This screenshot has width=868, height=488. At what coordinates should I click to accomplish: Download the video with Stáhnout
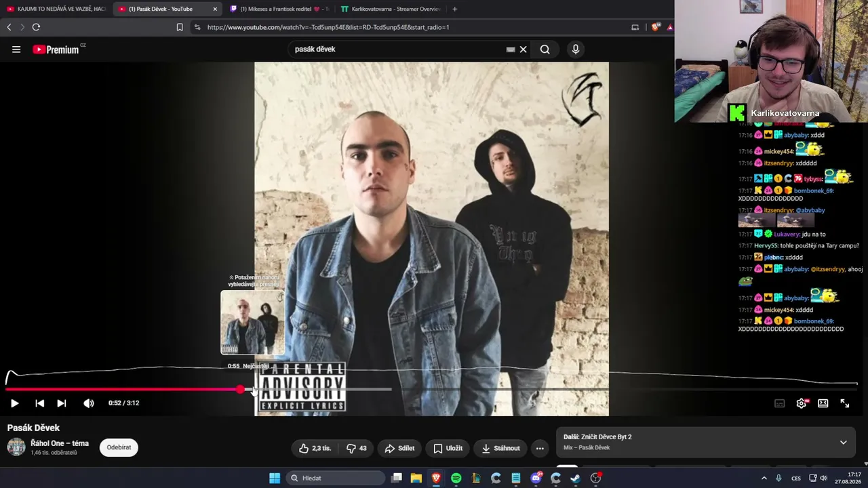click(500, 448)
